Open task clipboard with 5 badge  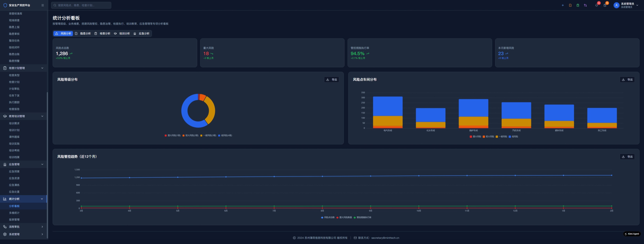point(605,5)
